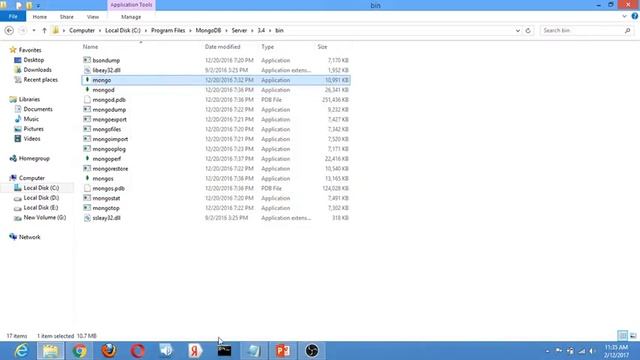
Task: Open the mongo application file
Action: click(216, 80)
